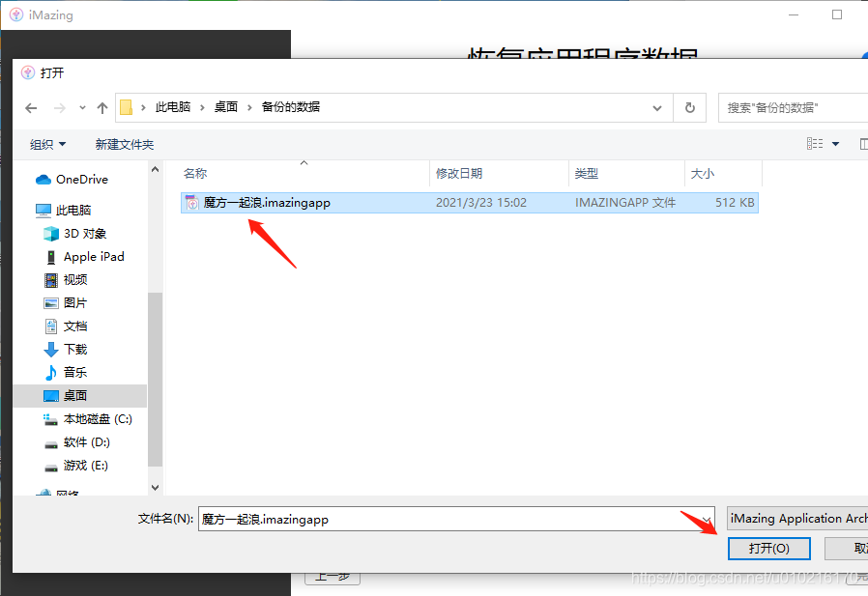
Task: Click the 下载 download arrow icon
Action: pyautogui.click(x=51, y=350)
